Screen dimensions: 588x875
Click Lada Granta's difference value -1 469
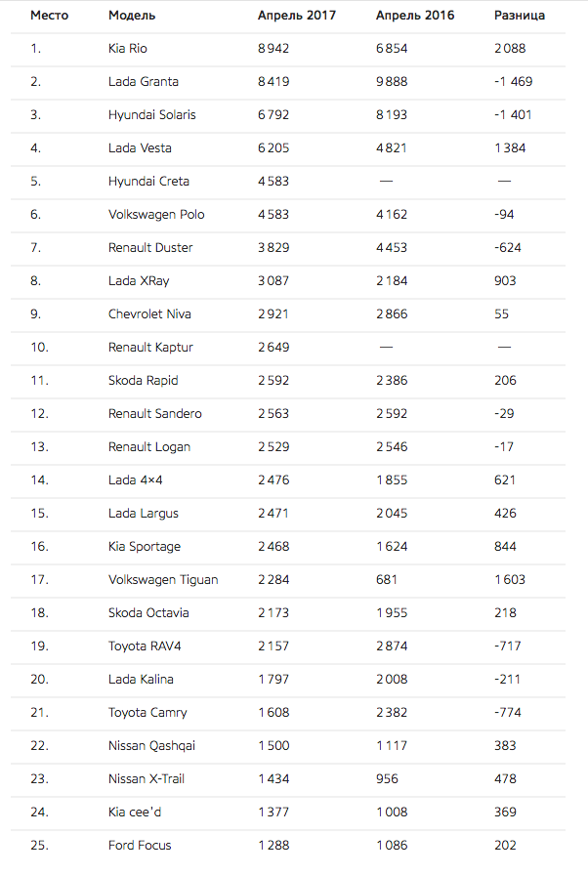[514, 82]
